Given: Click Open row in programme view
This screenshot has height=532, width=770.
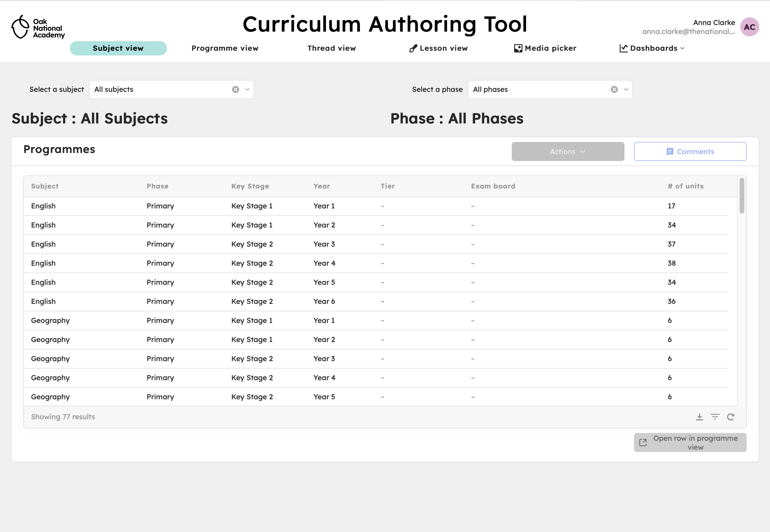Looking at the screenshot, I should coord(690,443).
